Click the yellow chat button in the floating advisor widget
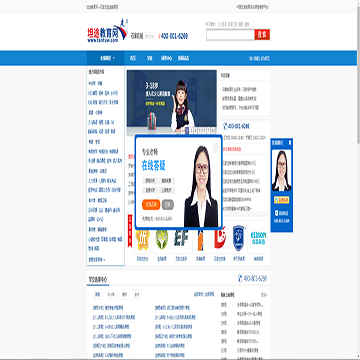360x360 pixels. tap(282, 200)
